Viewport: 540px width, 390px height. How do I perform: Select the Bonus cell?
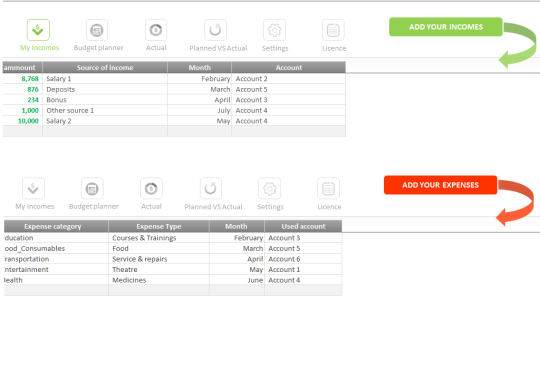click(x=105, y=100)
